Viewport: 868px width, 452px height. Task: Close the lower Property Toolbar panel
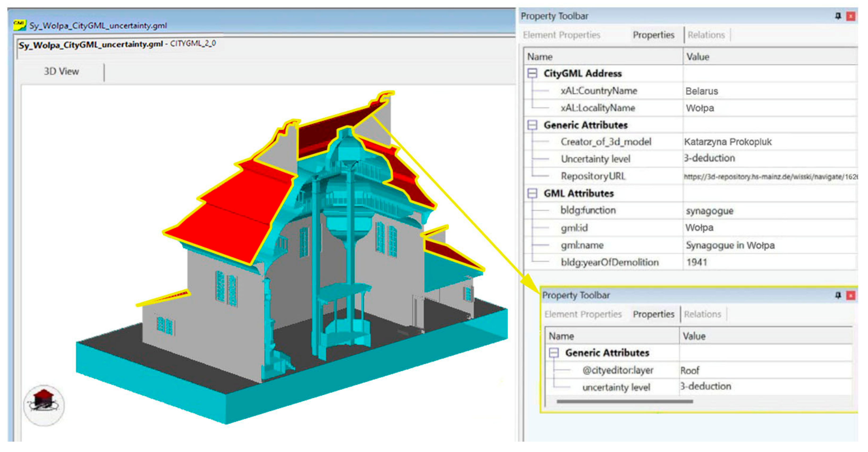(x=850, y=295)
